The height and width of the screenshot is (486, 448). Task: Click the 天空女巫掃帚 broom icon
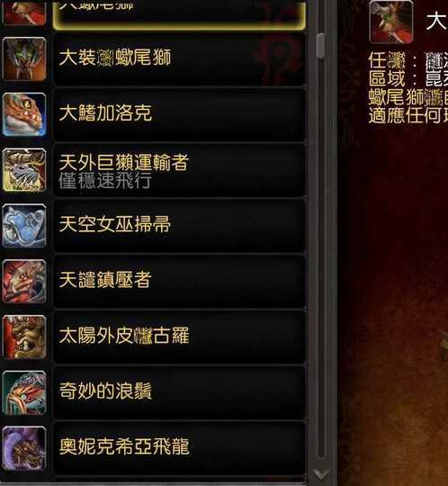click(x=24, y=226)
